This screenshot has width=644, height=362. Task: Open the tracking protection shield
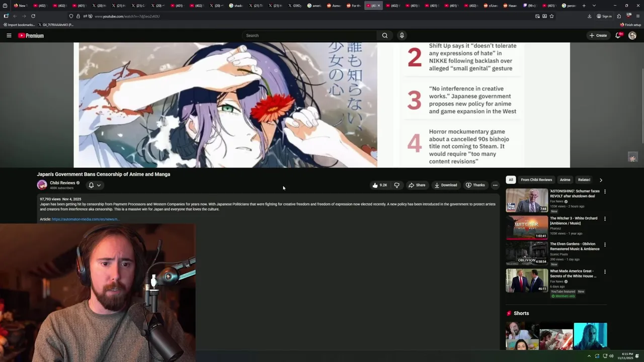click(x=71, y=16)
